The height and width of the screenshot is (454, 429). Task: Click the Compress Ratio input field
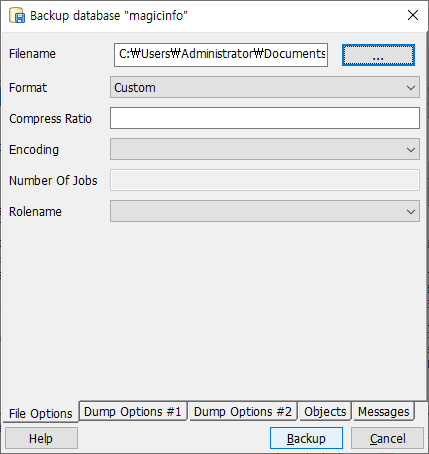point(265,118)
